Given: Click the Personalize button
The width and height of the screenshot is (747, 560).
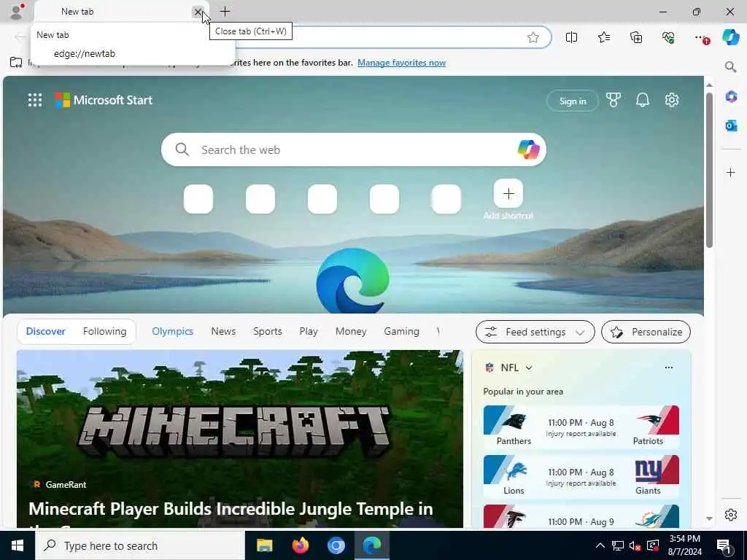Looking at the screenshot, I should tap(646, 332).
